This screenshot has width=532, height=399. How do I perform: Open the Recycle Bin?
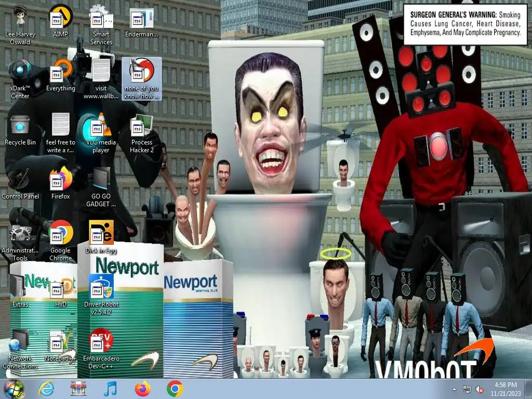point(20,130)
